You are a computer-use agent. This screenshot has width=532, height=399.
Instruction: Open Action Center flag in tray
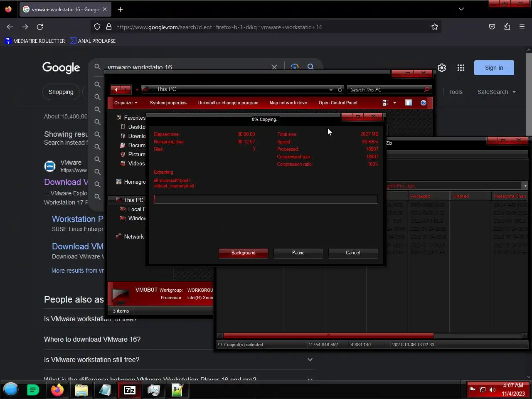click(473, 390)
